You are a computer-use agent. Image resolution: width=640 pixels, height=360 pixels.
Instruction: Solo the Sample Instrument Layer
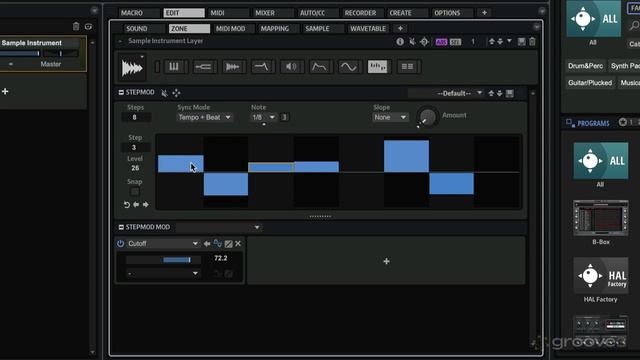[424, 42]
